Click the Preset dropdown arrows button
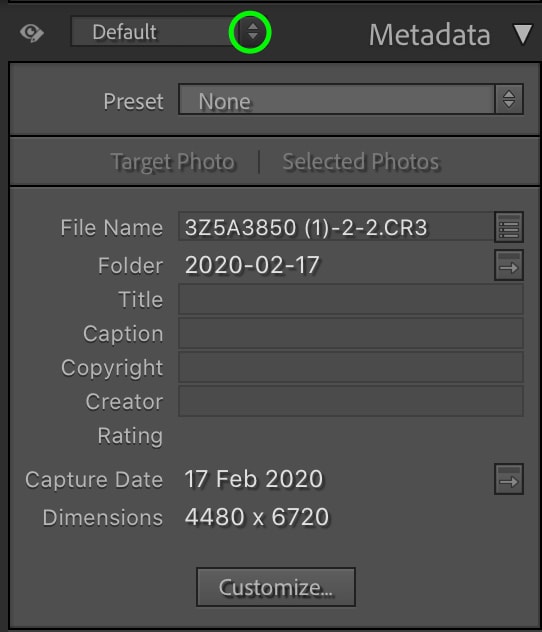Viewport: 542px width, 632px height. (509, 100)
